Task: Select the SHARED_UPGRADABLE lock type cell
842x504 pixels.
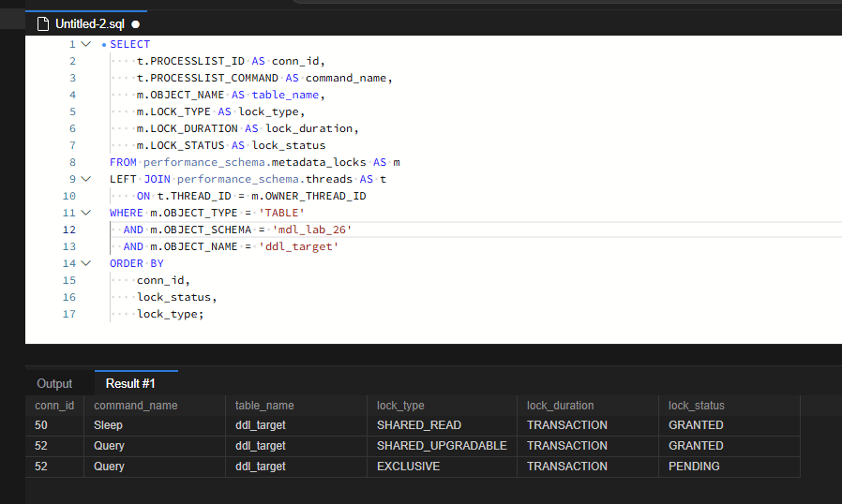Action: [442, 446]
